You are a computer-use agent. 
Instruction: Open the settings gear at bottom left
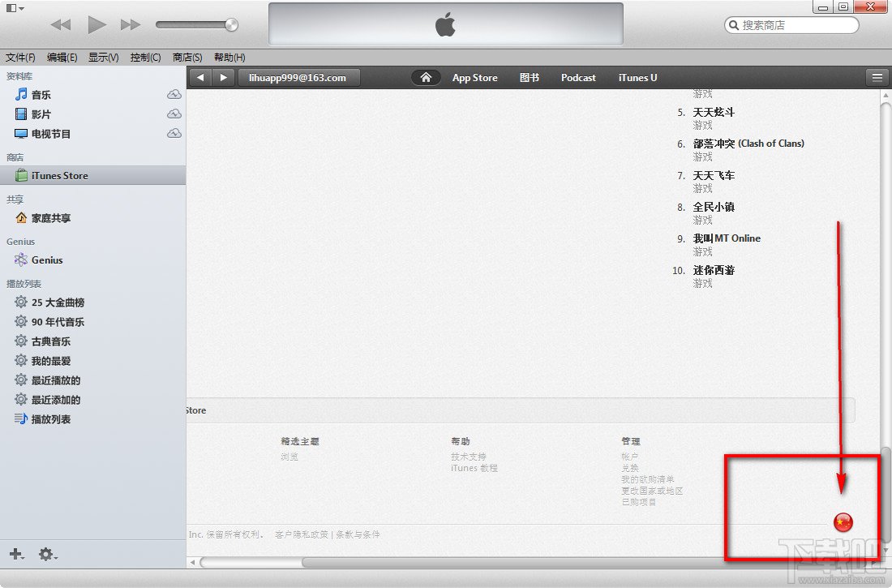point(46,555)
